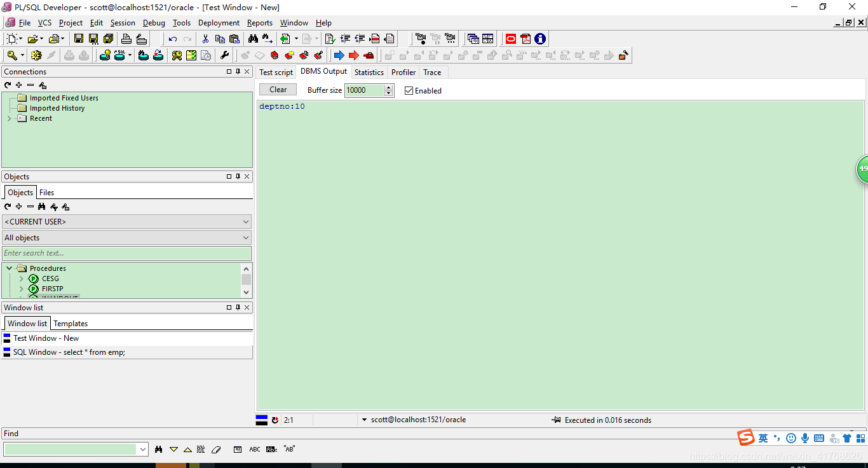Click the wrench preferences icon

(224, 55)
